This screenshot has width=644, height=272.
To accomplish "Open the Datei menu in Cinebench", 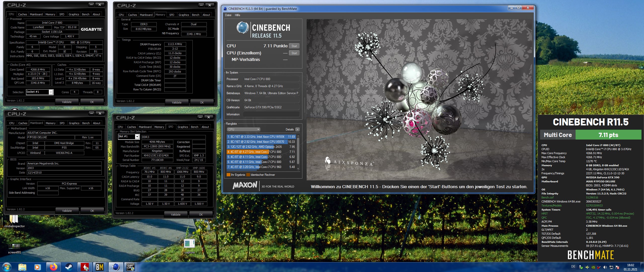I will (228, 15).
